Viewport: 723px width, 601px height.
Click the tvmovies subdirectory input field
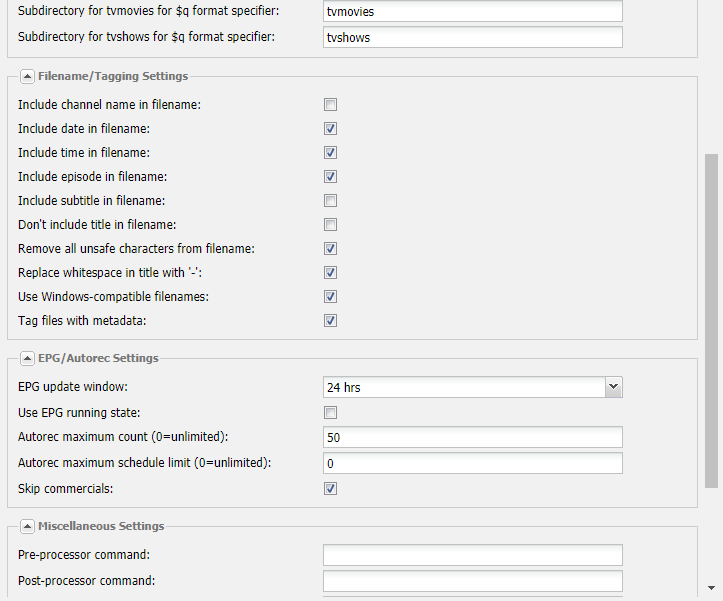pyautogui.click(x=473, y=11)
